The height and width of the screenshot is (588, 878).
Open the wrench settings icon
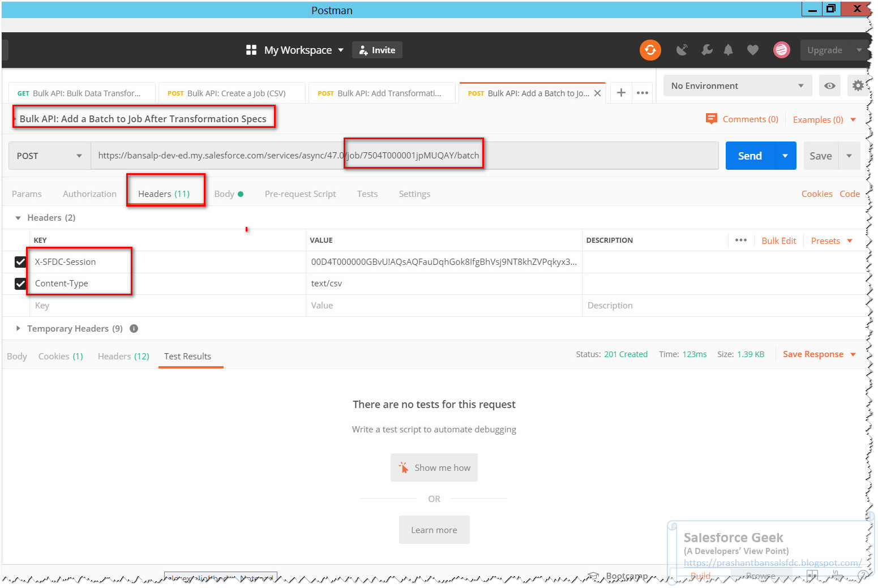coord(706,50)
